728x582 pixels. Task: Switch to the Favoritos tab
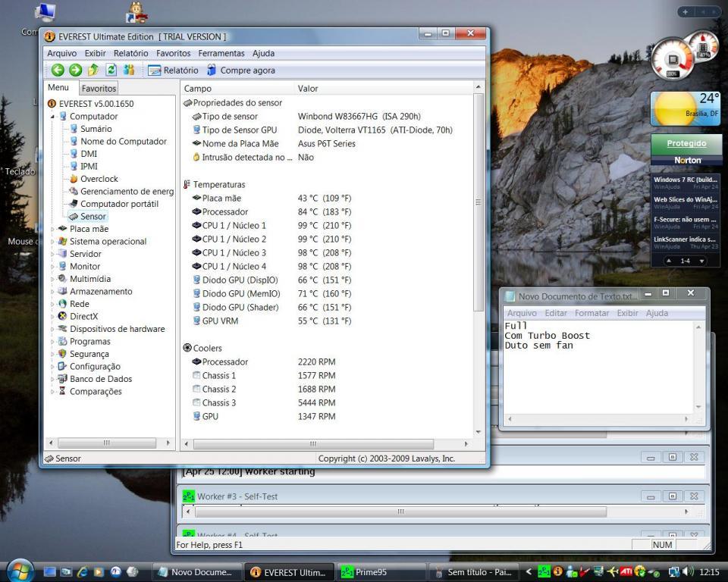99,88
